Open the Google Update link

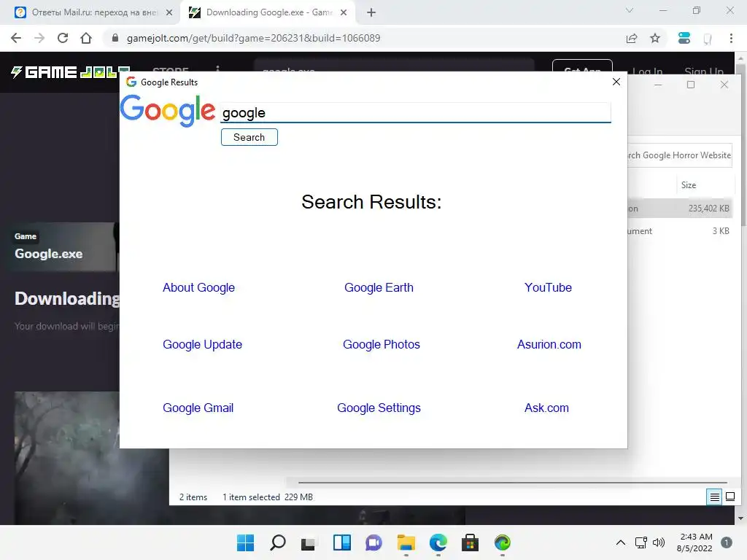coord(203,344)
